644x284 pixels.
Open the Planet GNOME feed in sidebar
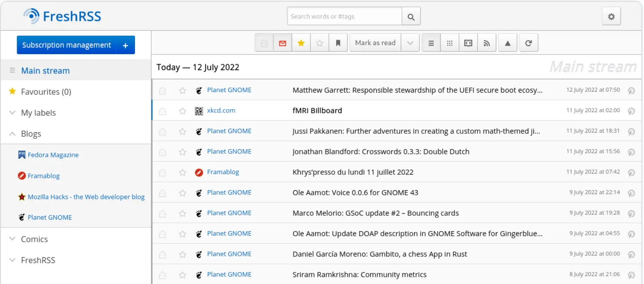click(50, 217)
